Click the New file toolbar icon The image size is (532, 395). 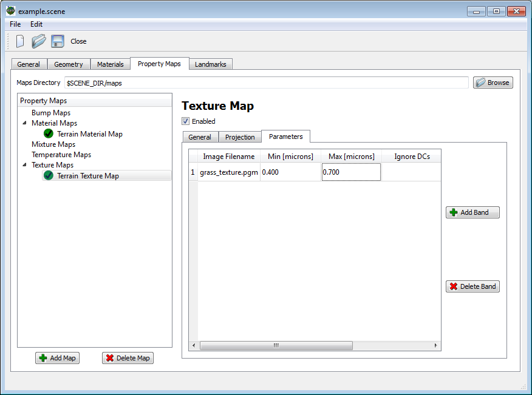pos(19,41)
